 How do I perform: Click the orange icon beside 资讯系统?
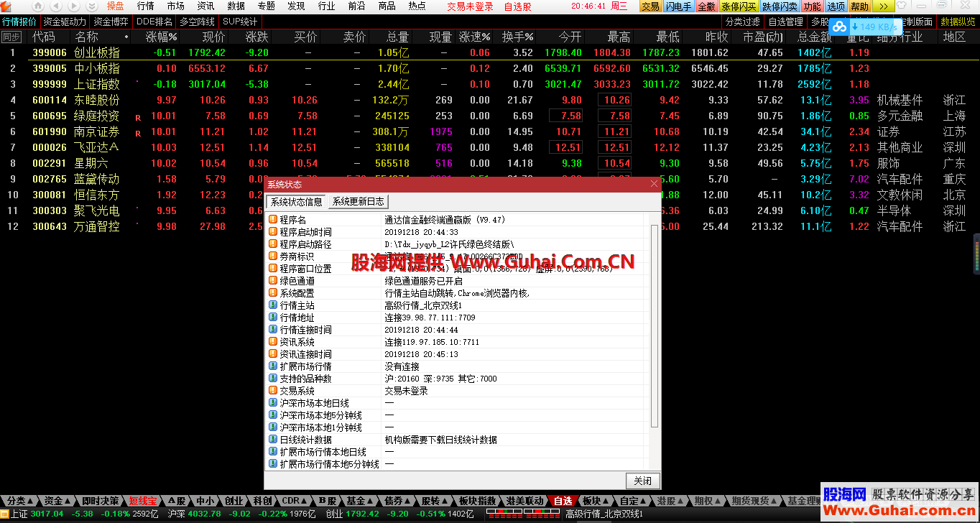point(273,341)
